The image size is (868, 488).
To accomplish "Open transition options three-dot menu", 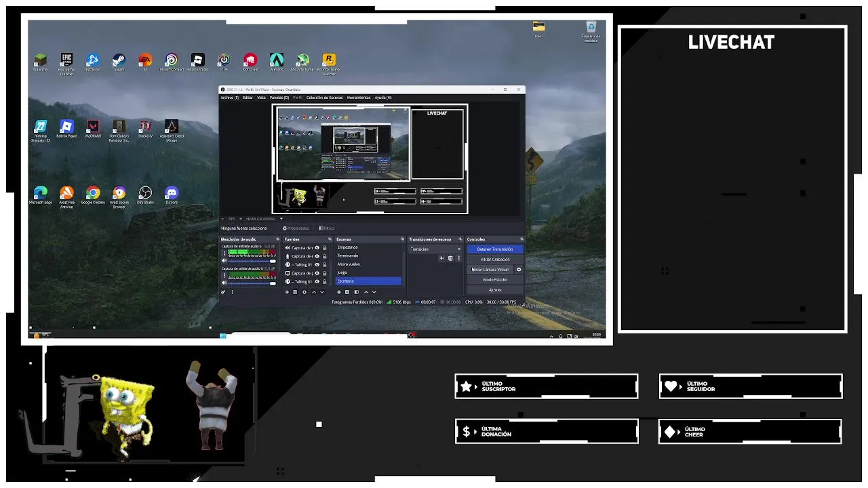I will (x=459, y=258).
